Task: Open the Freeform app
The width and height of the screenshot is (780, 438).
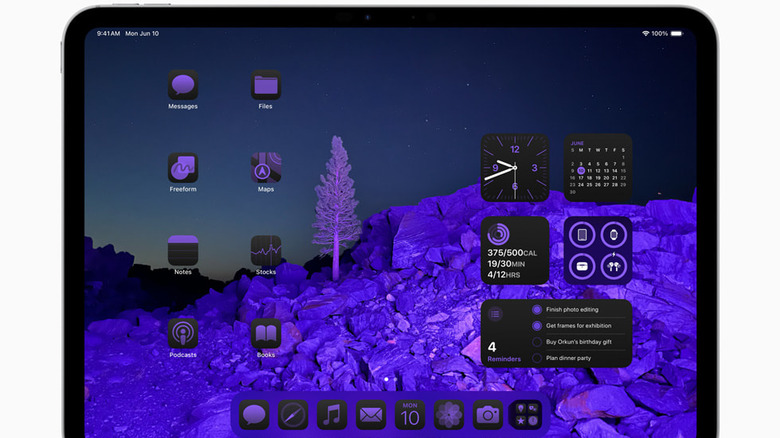Action: [182, 168]
